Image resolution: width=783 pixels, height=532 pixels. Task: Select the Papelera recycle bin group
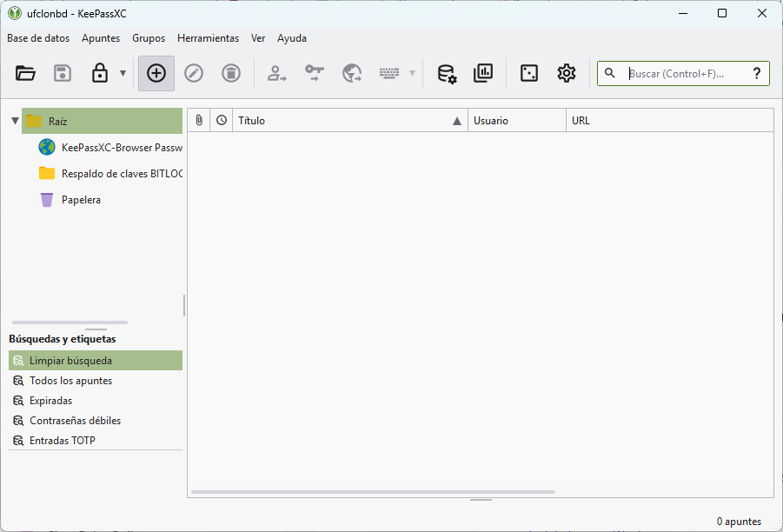click(109, 200)
